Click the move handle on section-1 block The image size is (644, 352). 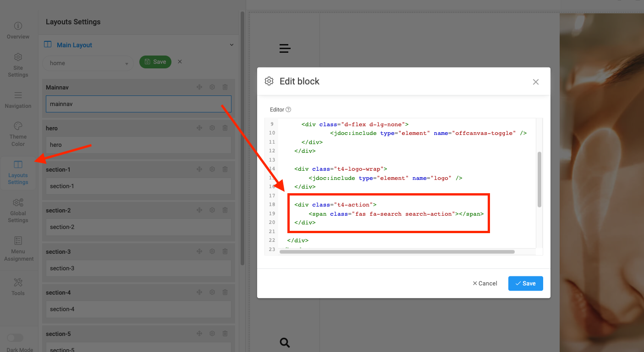199,169
